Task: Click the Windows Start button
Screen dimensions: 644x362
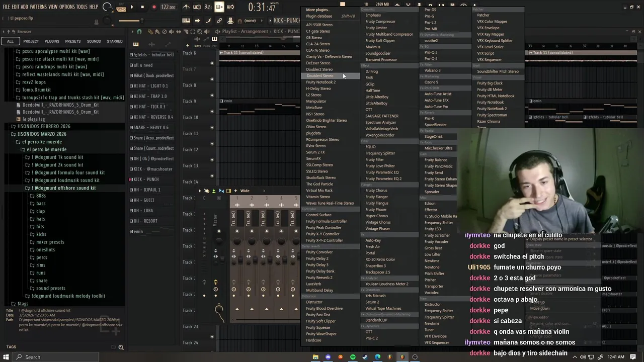Action: coord(7,357)
